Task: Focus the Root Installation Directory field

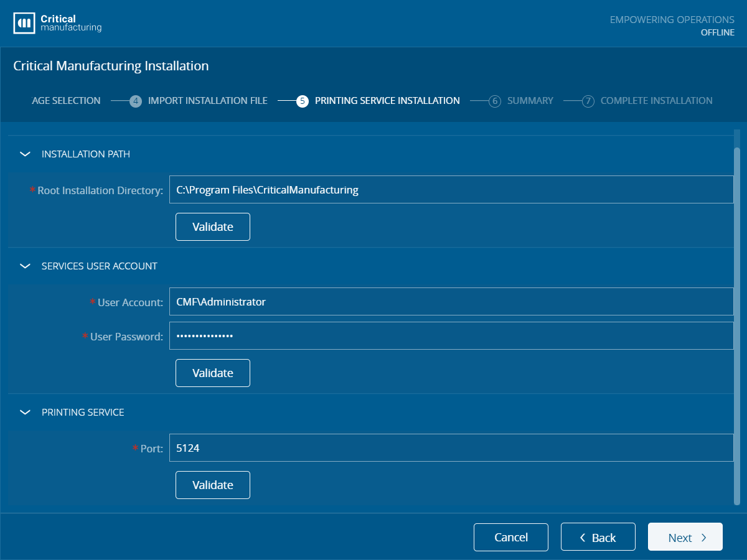Action: point(451,190)
